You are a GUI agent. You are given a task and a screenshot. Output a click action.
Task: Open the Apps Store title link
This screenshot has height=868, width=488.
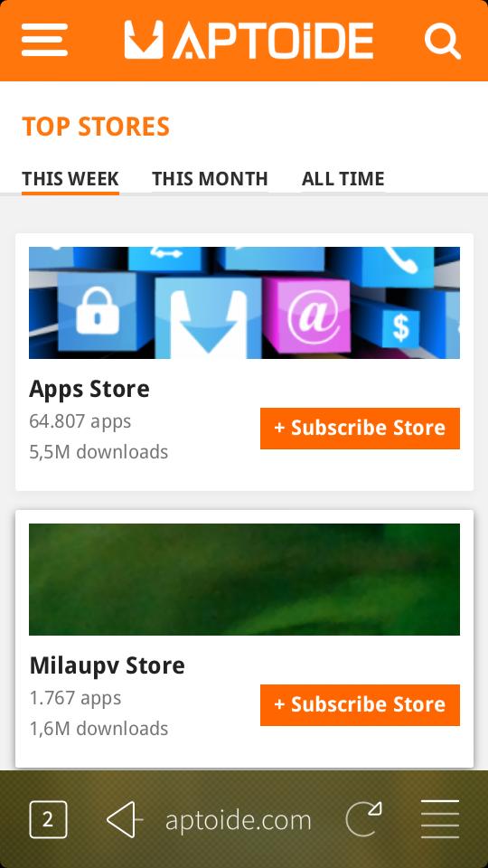click(89, 389)
